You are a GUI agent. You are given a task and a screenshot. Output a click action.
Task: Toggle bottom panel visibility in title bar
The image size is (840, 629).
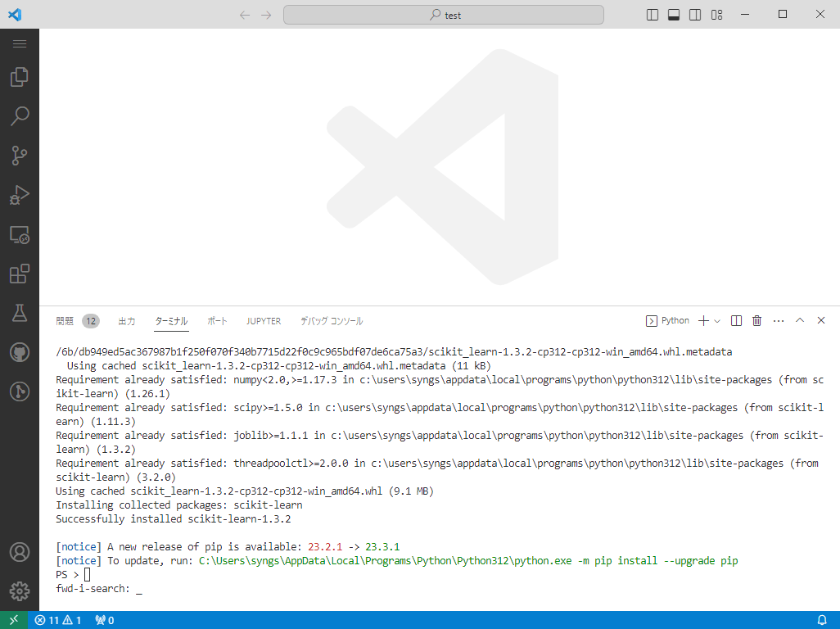point(674,15)
